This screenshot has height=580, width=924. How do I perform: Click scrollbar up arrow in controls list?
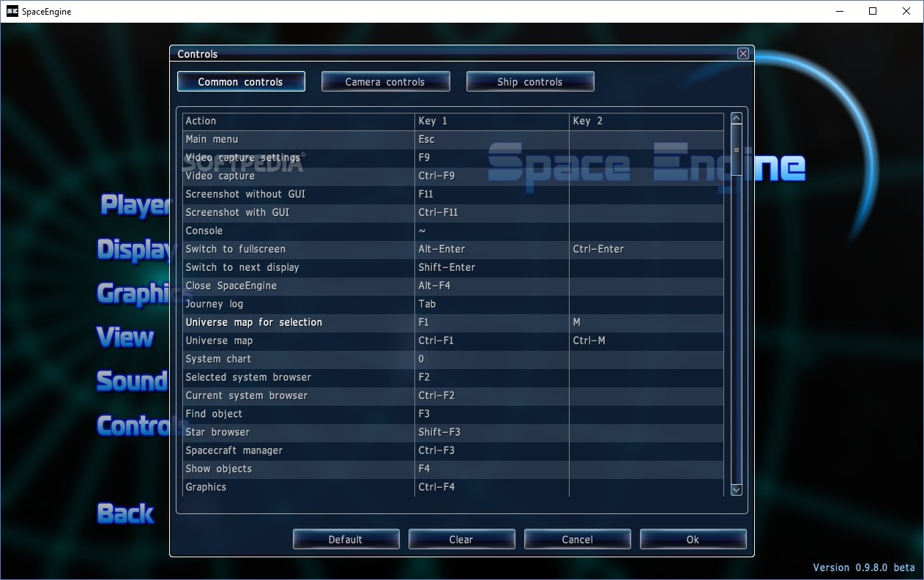coord(737,119)
